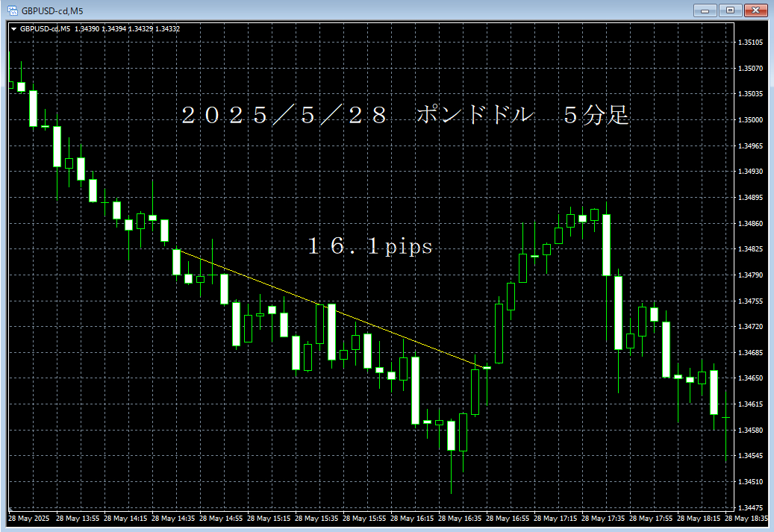Click the 1.34755 price scale label
Screen dimensions: 774x532
tap(750, 301)
